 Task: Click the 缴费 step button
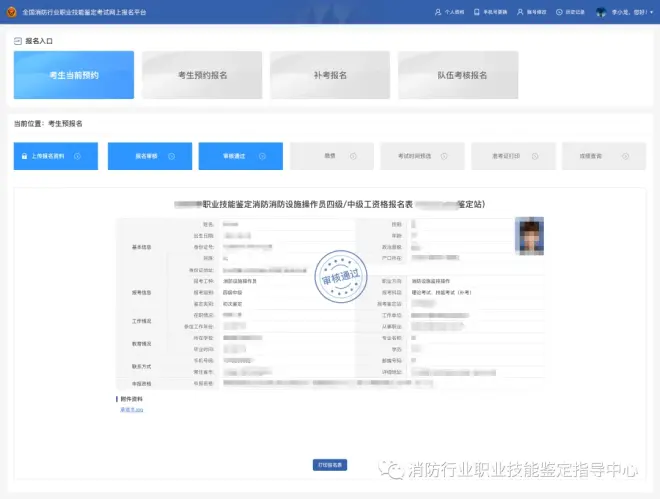[331, 156]
